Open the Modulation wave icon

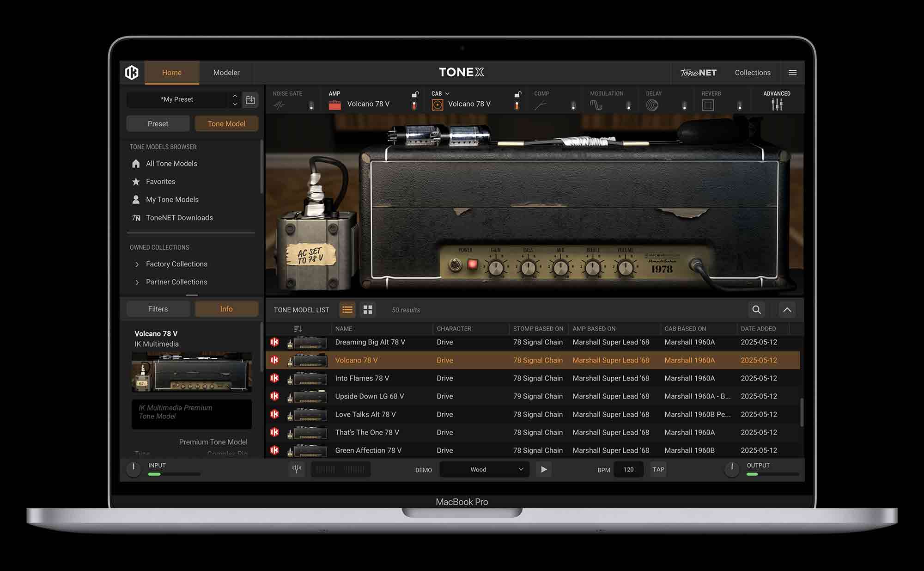click(596, 105)
